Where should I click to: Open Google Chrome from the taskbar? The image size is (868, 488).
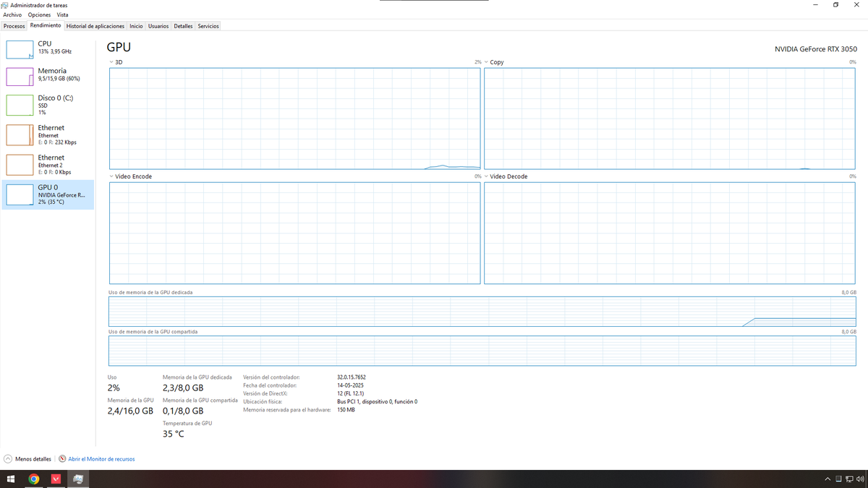(33, 479)
